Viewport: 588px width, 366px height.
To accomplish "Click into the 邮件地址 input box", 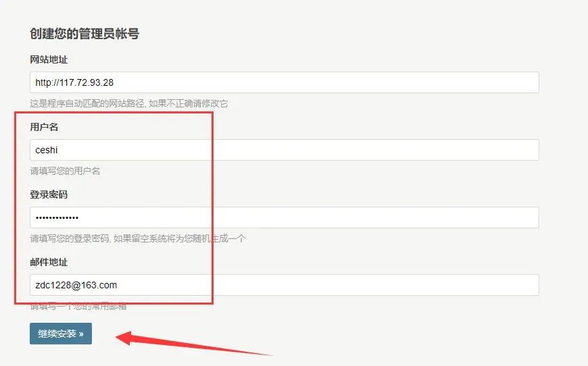I will (x=284, y=285).
